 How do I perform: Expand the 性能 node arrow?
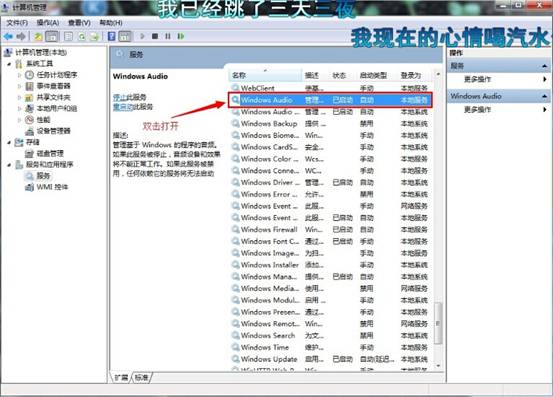click(x=19, y=120)
